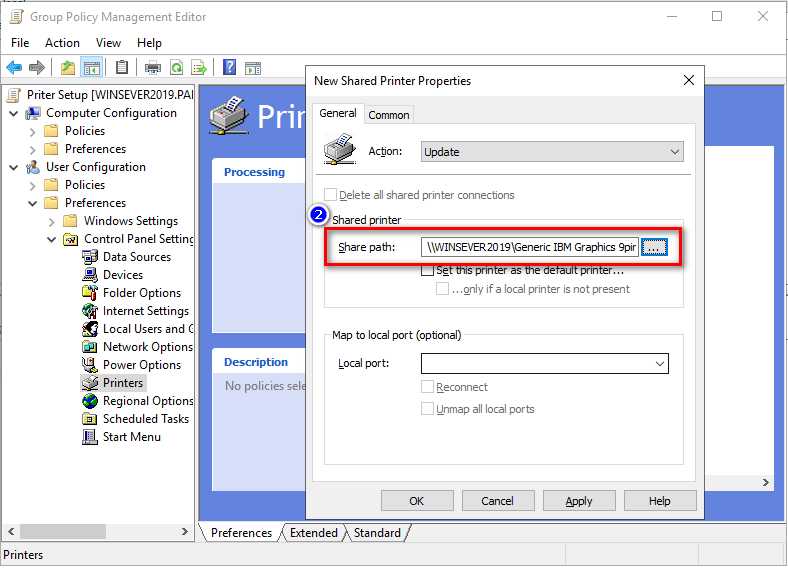Screen dimensions: 788x569
Task: Check Delete all shared printer connections
Action: point(330,195)
